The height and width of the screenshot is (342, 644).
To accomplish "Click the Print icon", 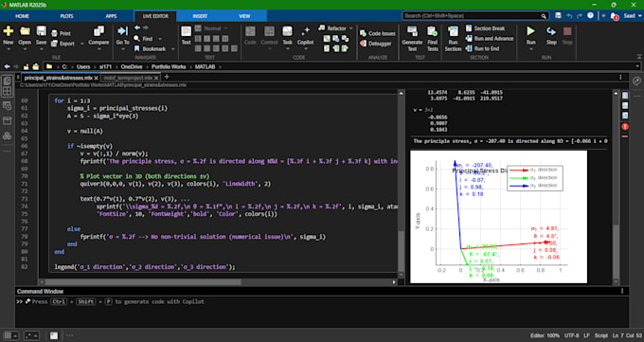I will pos(55,33).
